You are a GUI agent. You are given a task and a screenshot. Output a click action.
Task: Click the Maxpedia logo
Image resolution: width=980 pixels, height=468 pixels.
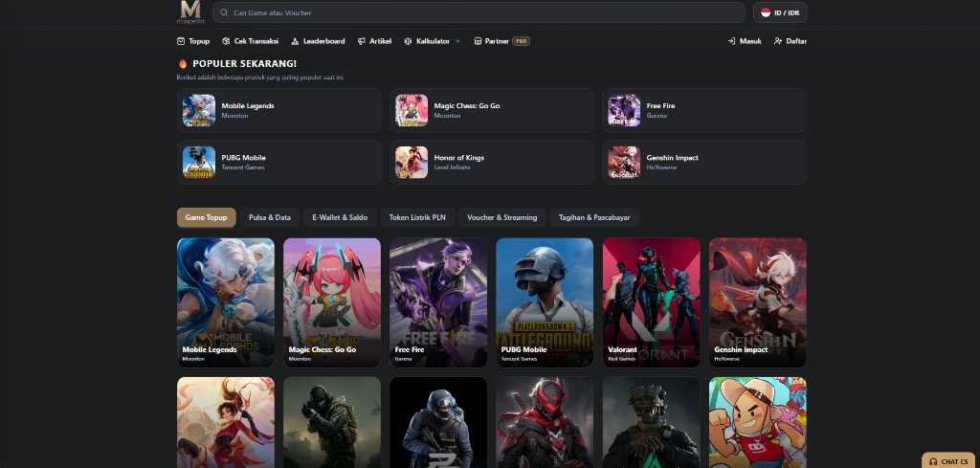pyautogui.click(x=190, y=12)
